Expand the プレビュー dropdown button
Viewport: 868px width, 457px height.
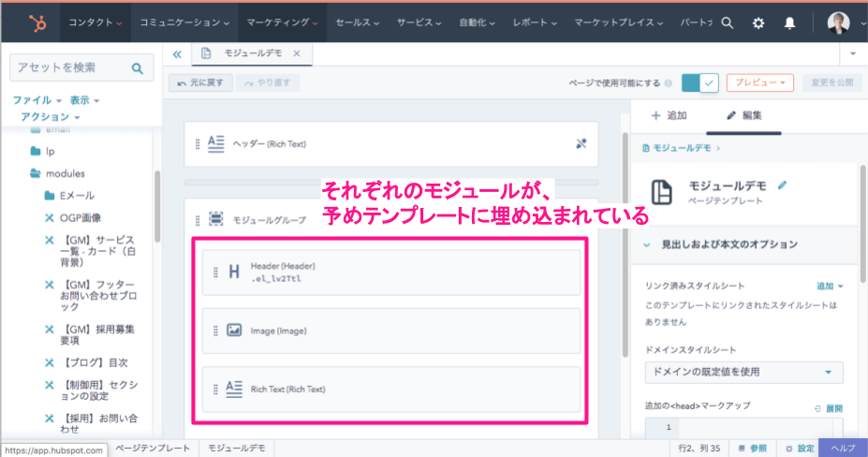coord(759,82)
